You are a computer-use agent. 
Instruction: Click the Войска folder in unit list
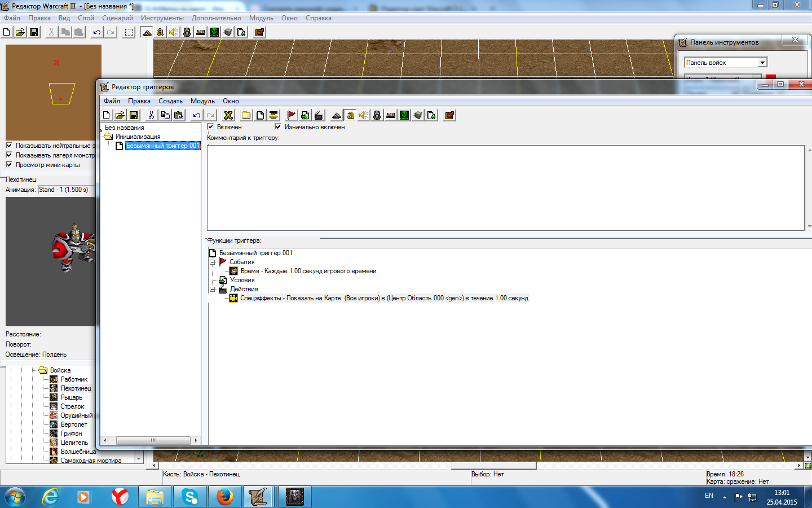click(60, 370)
